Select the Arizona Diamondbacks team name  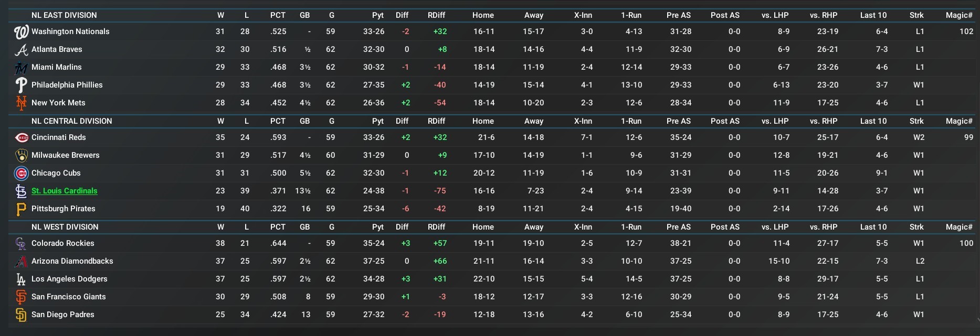tap(72, 261)
